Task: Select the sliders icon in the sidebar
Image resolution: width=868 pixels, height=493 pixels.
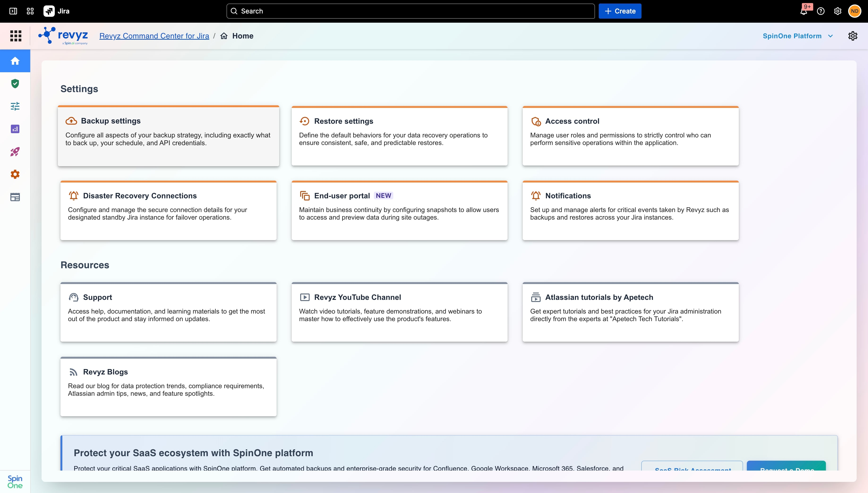Action: point(15,106)
